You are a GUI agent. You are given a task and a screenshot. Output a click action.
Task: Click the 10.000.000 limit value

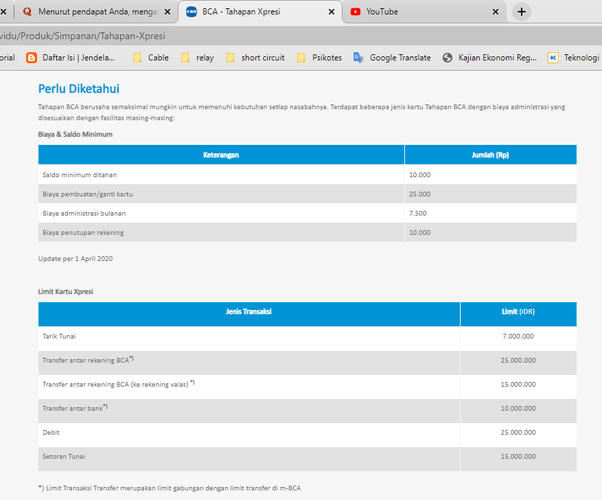coord(518,409)
